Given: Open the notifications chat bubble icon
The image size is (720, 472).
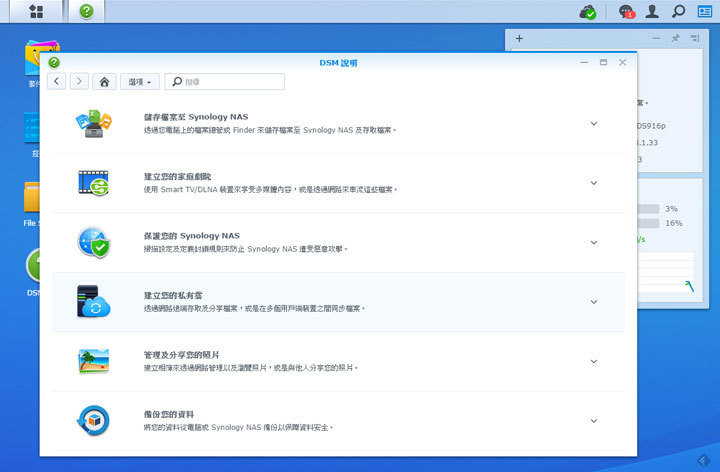Looking at the screenshot, I should [x=626, y=12].
